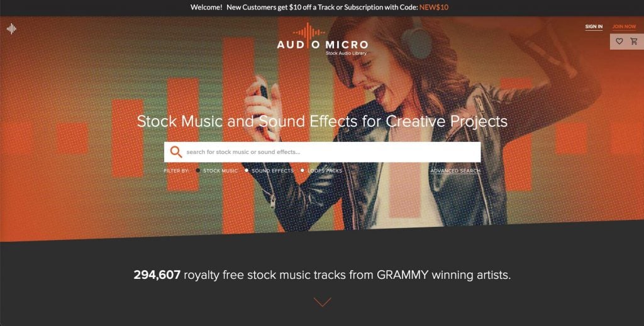Select the Sound Effects filter radio button
The width and height of the screenshot is (644, 326).
[247, 170]
